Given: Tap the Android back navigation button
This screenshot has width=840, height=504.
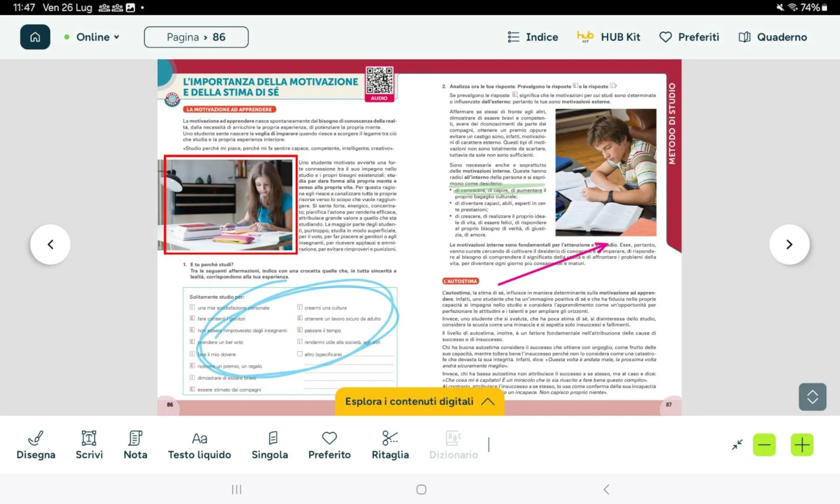Looking at the screenshot, I should click(606, 489).
